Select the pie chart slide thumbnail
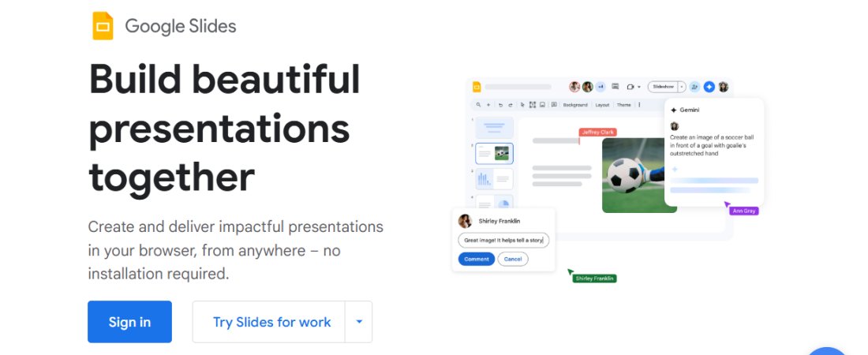 [494, 202]
